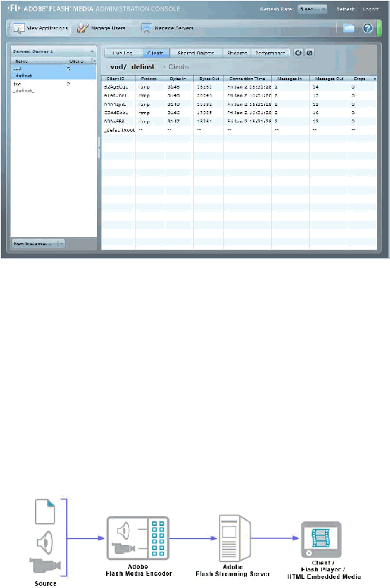Switch to the Live Log tab
Screen dimensions: 390x588
pos(123,53)
